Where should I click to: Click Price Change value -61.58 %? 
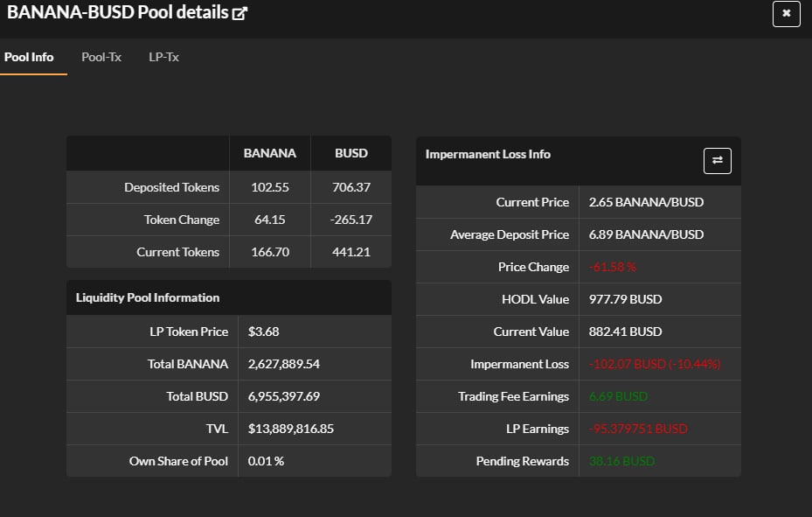tap(612, 267)
